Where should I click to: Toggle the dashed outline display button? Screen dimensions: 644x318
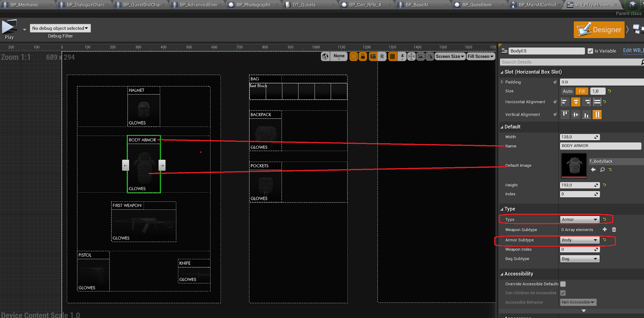point(353,57)
